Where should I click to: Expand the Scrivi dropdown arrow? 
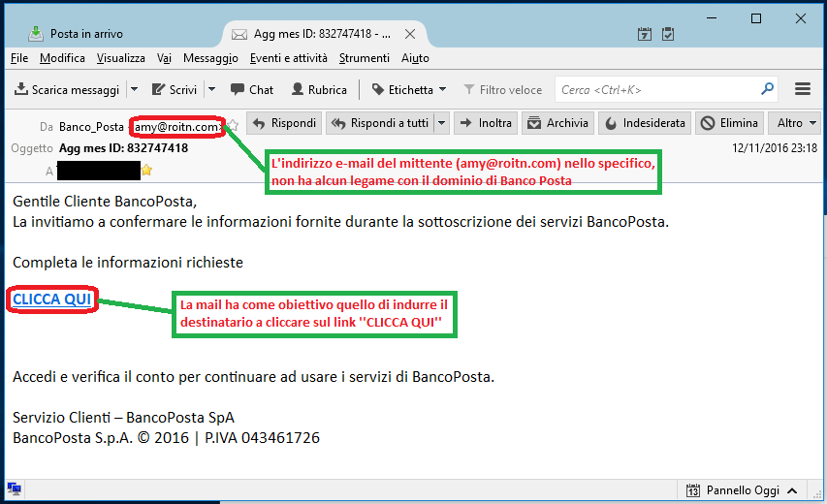[211, 89]
